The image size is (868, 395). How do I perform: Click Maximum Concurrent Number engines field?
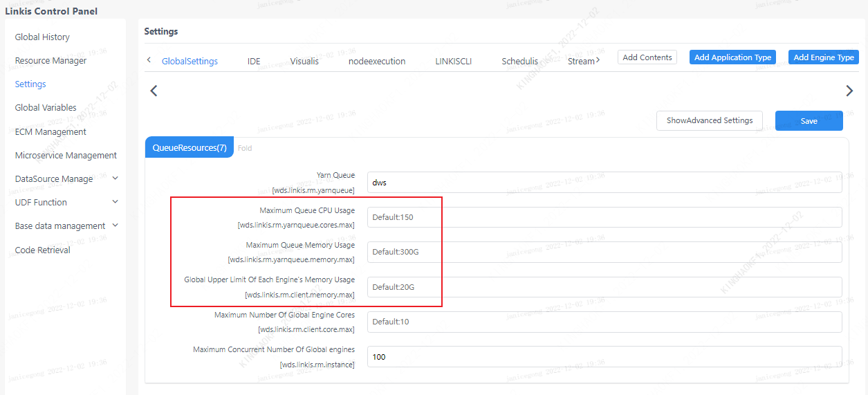604,357
